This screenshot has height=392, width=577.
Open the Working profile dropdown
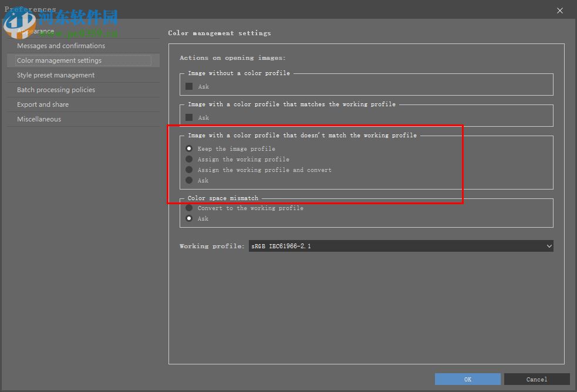pos(548,246)
